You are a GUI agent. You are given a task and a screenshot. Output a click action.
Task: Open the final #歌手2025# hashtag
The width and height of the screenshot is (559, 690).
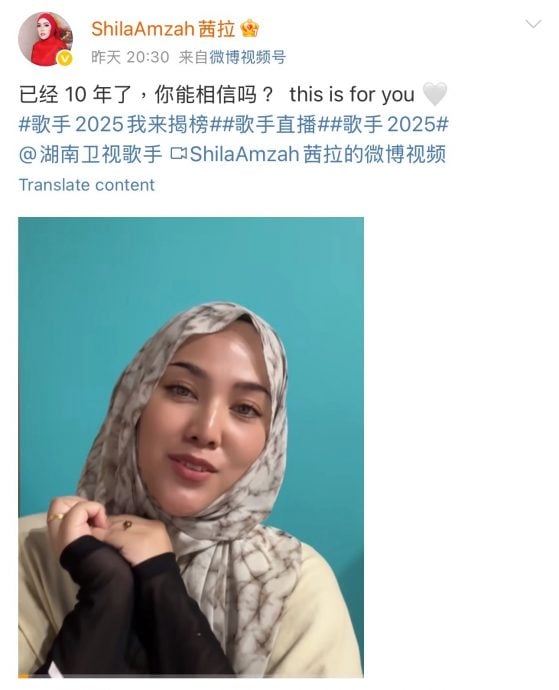[388, 125]
